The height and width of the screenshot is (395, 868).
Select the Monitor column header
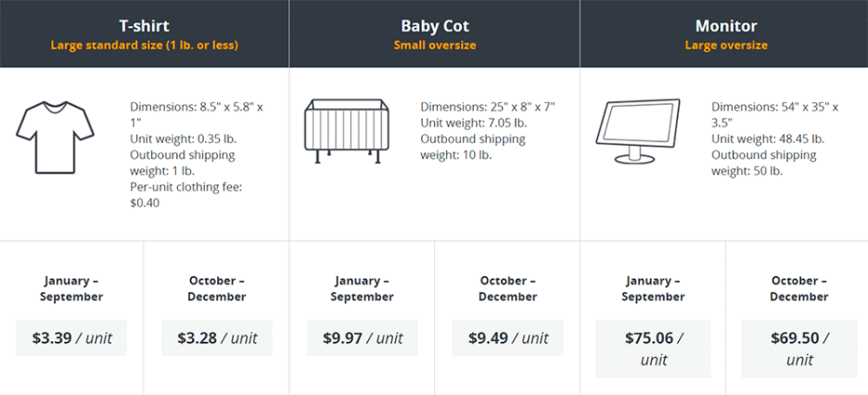725,26
